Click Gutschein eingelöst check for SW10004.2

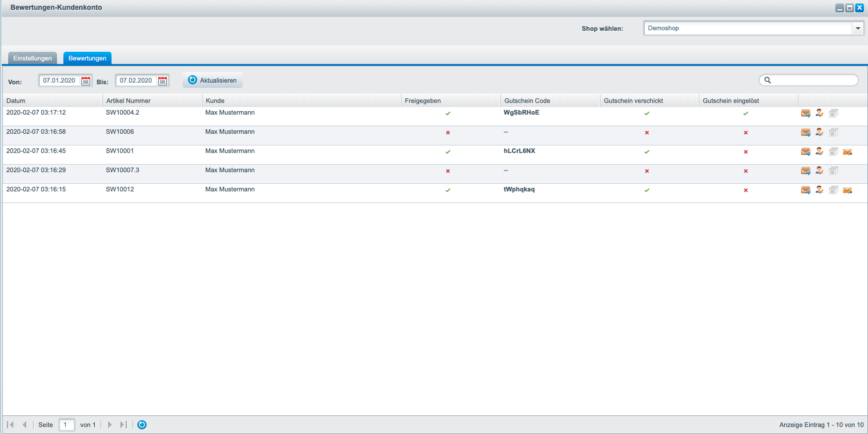pyautogui.click(x=746, y=113)
